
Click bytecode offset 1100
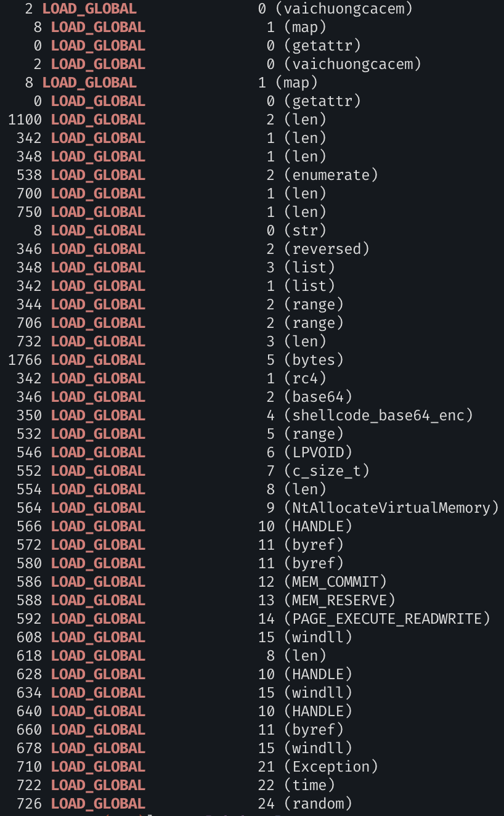(x=25, y=120)
